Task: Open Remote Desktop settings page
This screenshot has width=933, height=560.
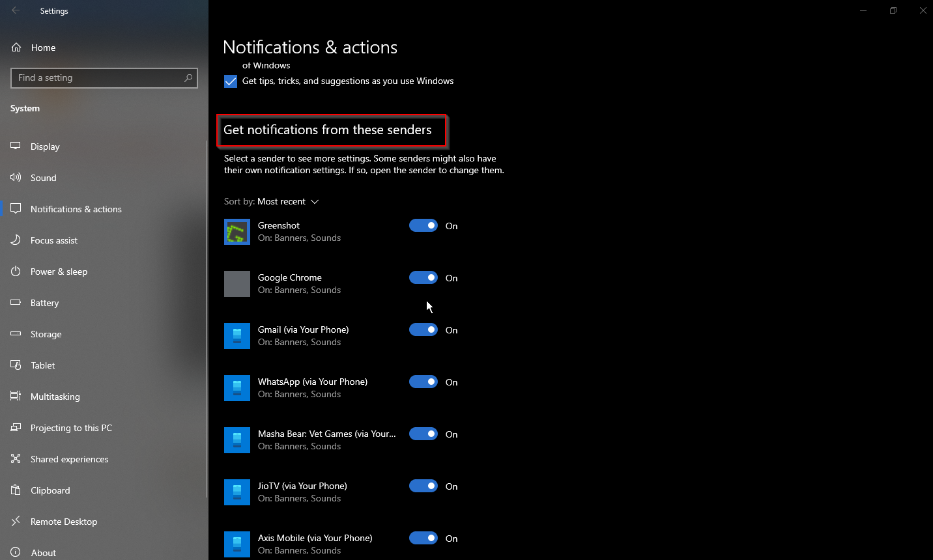Action: coord(104,522)
